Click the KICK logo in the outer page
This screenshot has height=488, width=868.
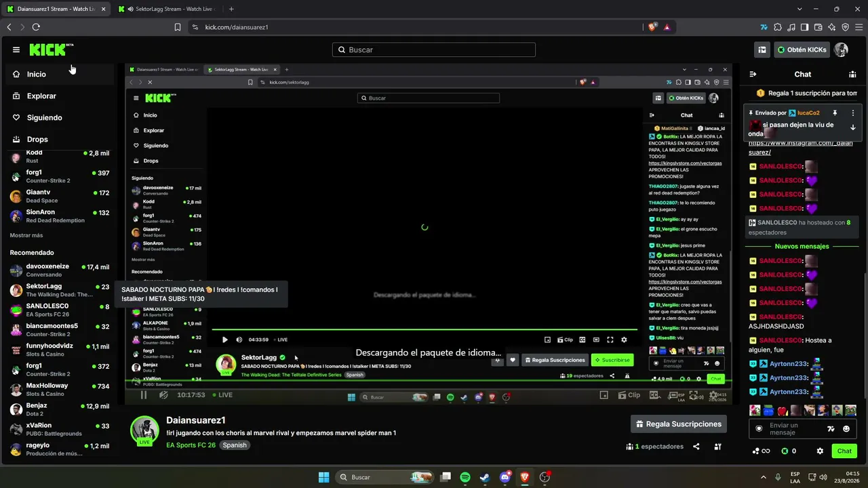point(51,49)
